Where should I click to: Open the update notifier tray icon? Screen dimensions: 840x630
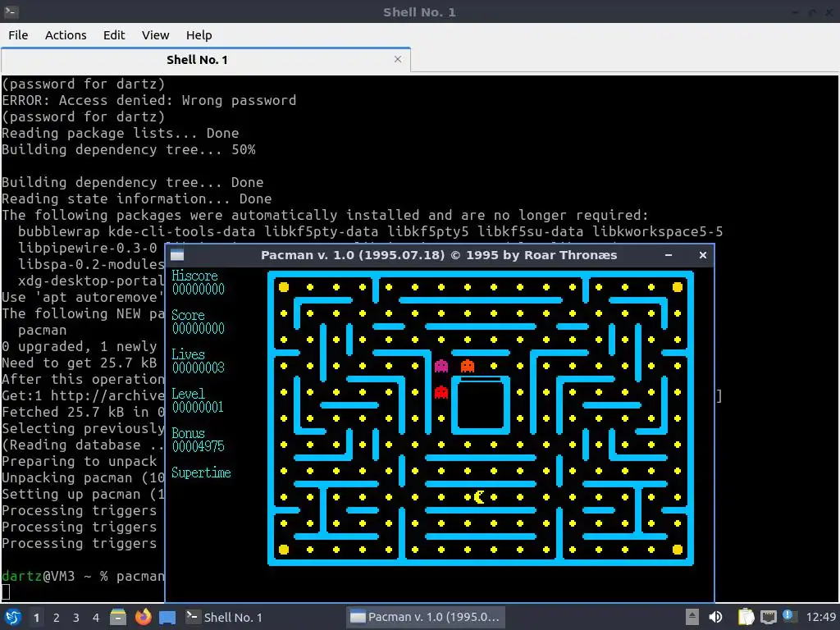click(788, 615)
